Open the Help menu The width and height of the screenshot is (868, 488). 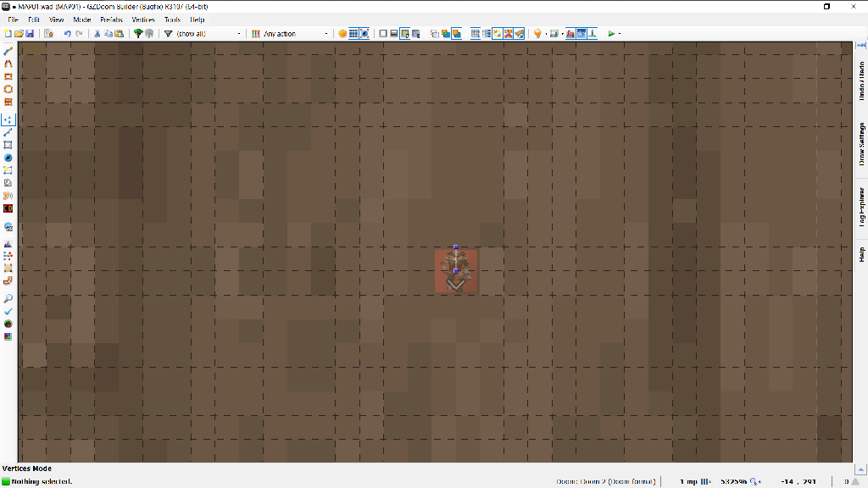[197, 19]
